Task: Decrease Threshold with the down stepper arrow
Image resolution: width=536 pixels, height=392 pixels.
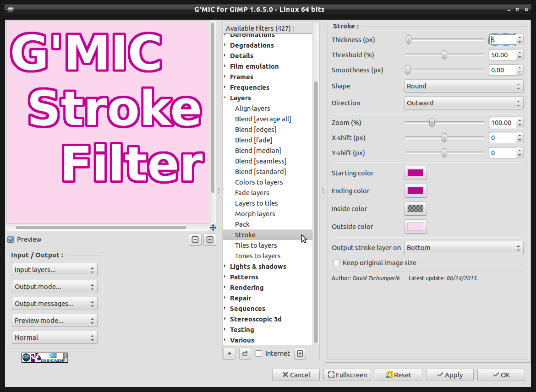Action: point(520,57)
